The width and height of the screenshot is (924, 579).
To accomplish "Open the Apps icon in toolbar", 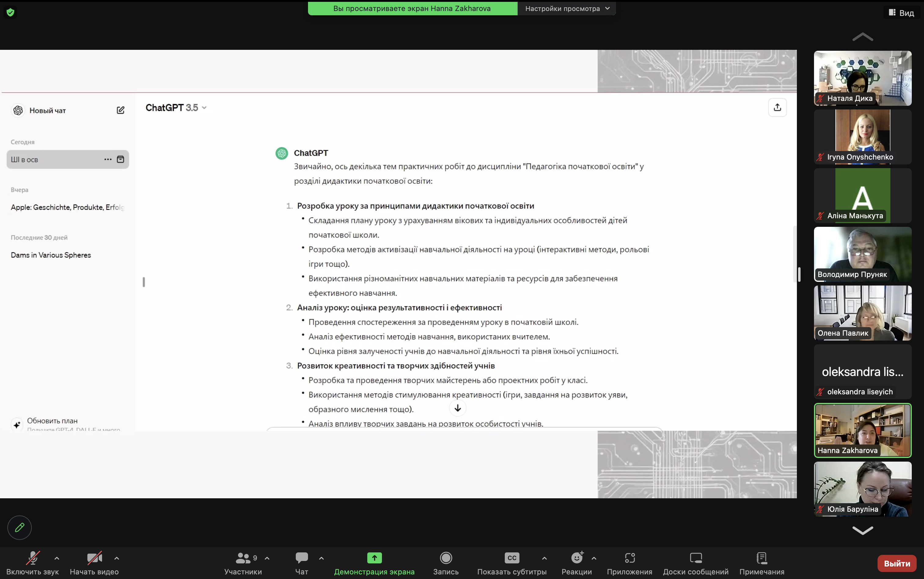I will (629, 558).
